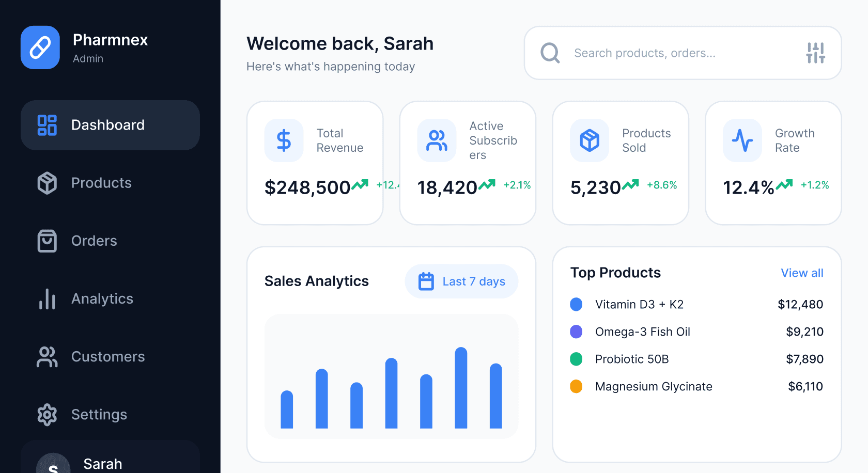Click the Growth Rate pulse icon

point(742,140)
